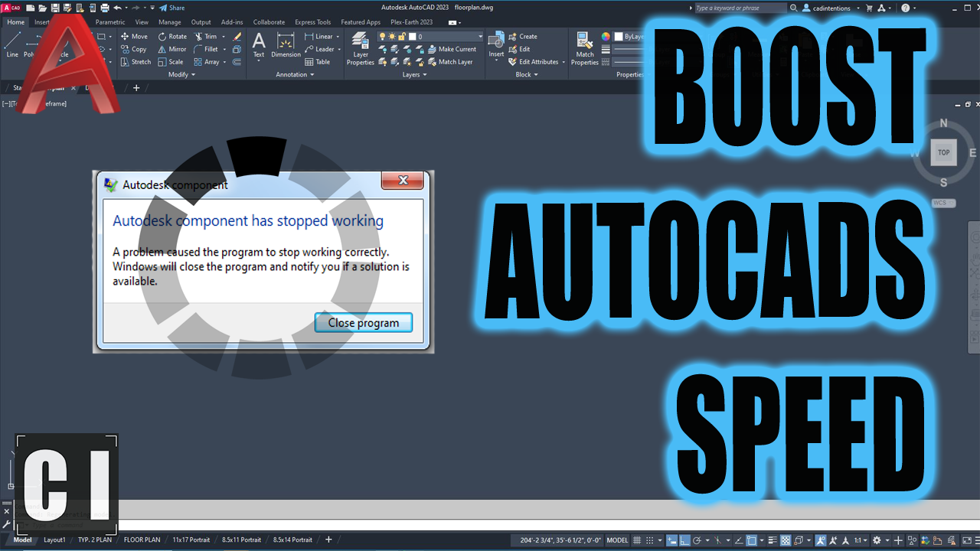Viewport: 980px width, 551px height.
Task: Switch to 11x17 Portrait layout tab
Action: coord(191,540)
